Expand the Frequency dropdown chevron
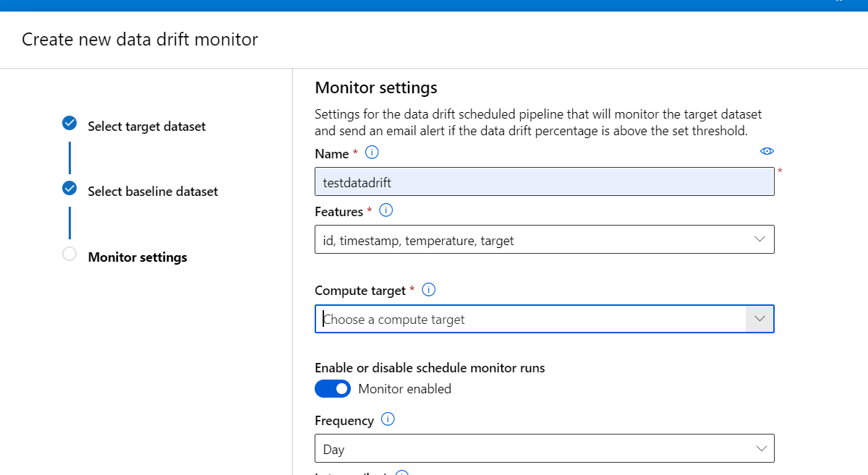Viewport: 868px width, 475px height. click(x=761, y=449)
